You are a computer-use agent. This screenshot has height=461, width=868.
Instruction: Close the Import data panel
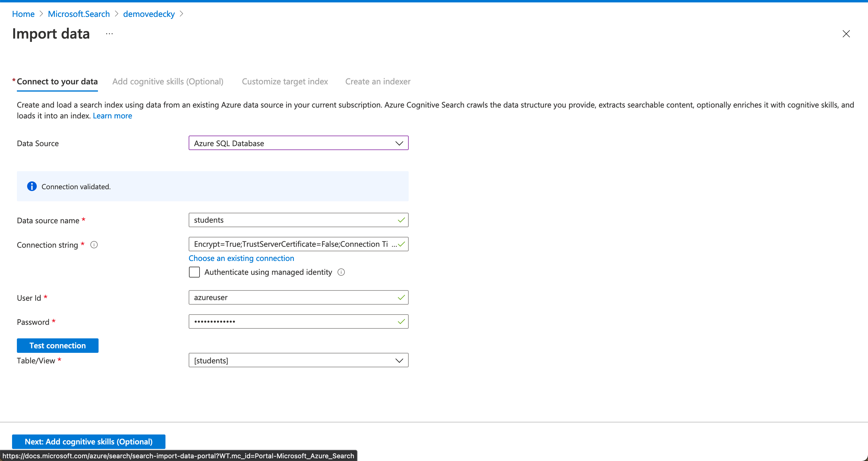pos(846,34)
